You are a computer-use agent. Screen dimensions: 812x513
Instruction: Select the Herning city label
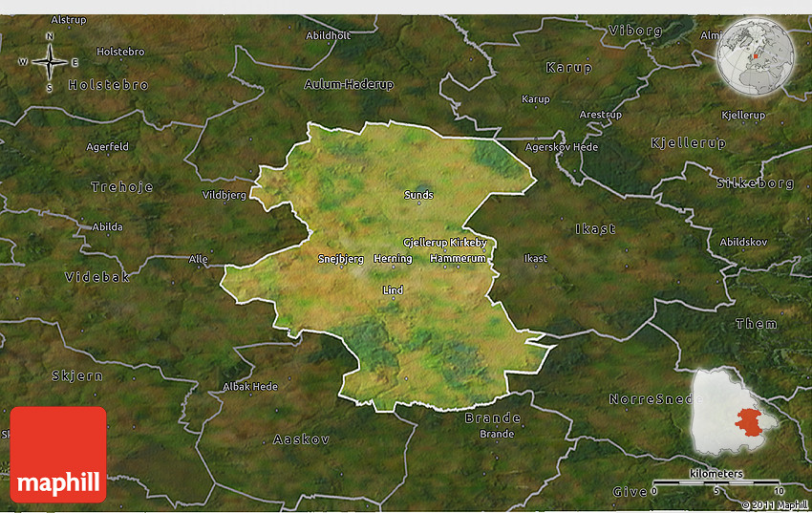[393, 259]
